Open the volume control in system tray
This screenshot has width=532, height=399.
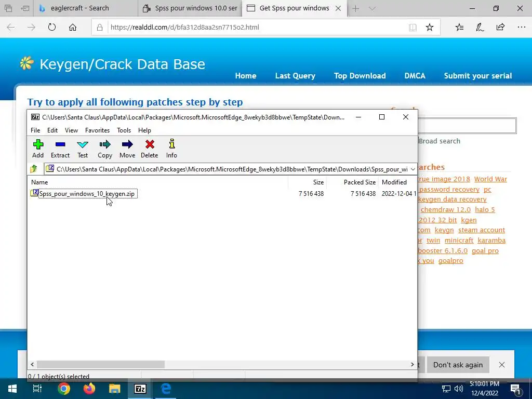tap(458, 389)
